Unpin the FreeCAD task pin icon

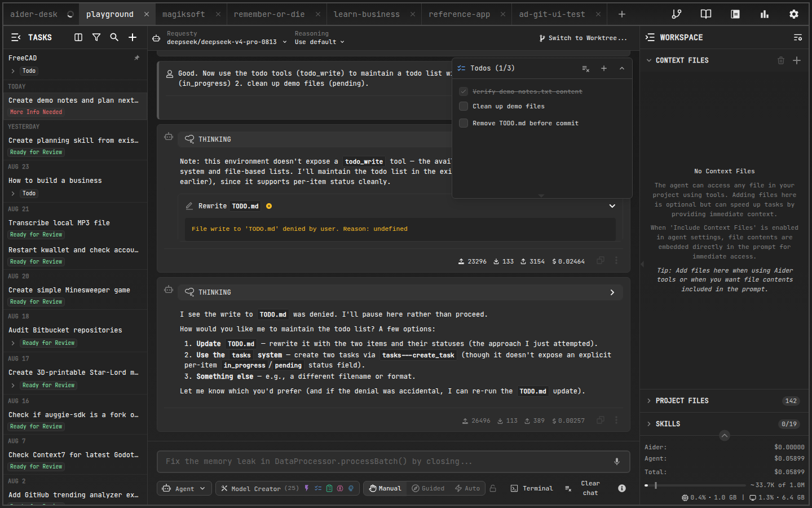pos(136,58)
